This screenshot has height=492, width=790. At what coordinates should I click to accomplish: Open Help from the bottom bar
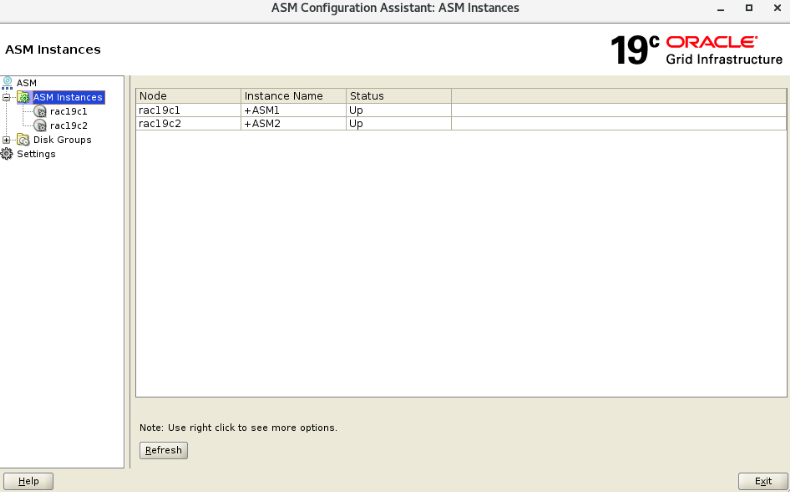click(x=28, y=481)
